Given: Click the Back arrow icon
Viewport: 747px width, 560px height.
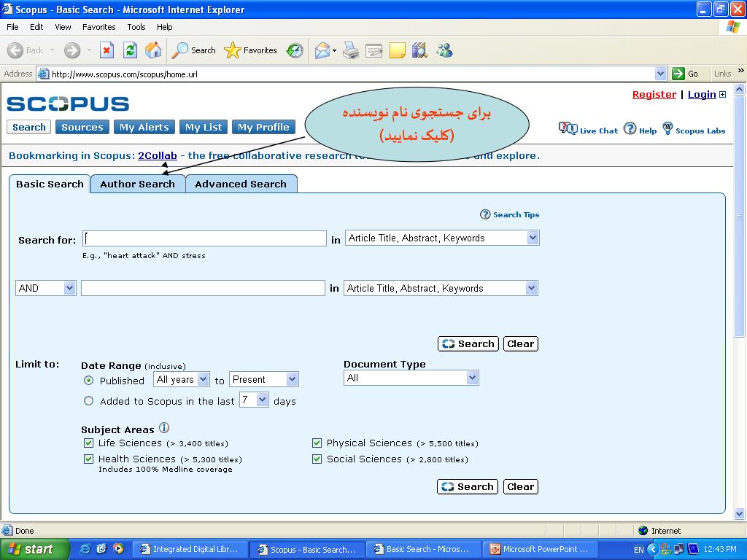Looking at the screenshot, I should [x=15, y=50].
